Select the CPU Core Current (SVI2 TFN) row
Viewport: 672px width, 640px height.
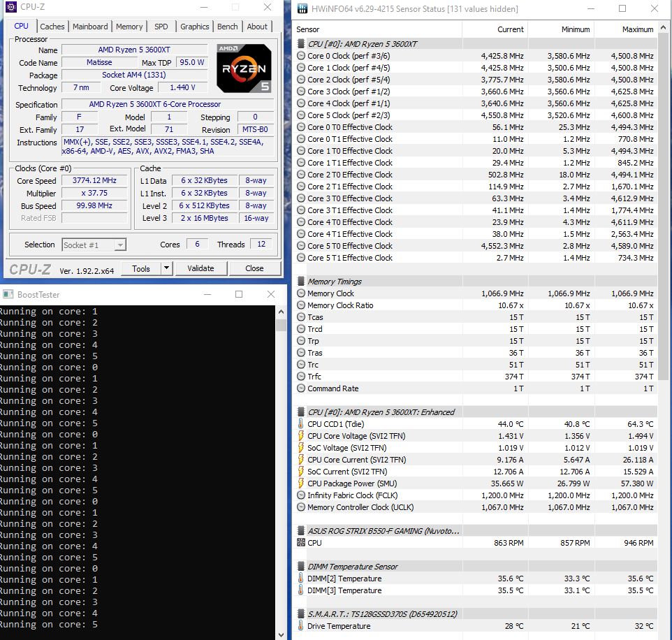[476, 460]
